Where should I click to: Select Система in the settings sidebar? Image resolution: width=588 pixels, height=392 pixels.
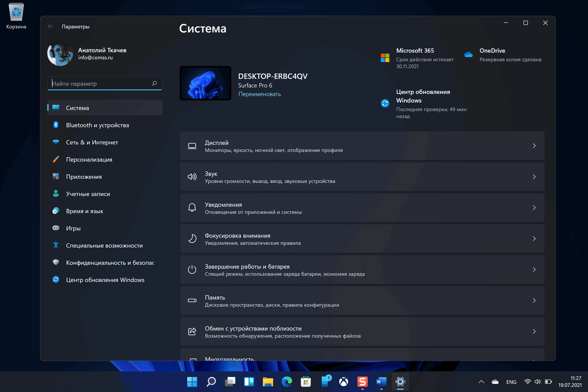tap(105, 108)
